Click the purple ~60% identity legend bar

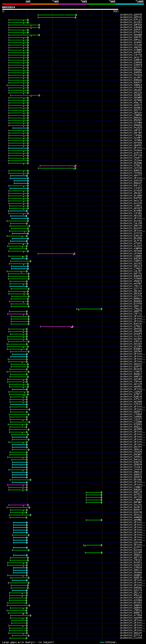tap(73, 4)
